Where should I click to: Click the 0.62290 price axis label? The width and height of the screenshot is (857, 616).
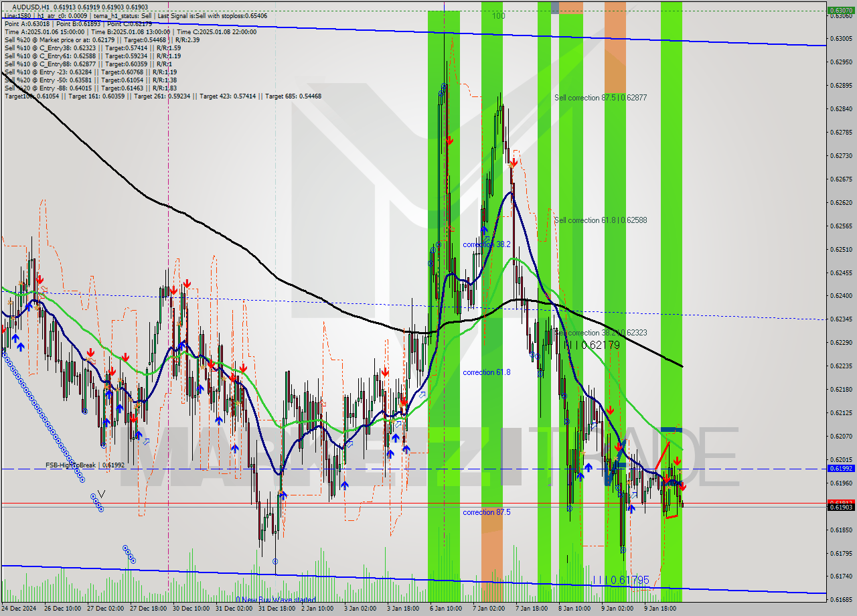coord(841,343)
